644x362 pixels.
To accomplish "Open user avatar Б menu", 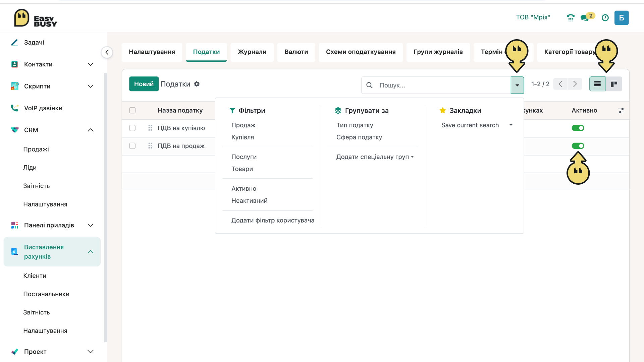I will [622, 18].
